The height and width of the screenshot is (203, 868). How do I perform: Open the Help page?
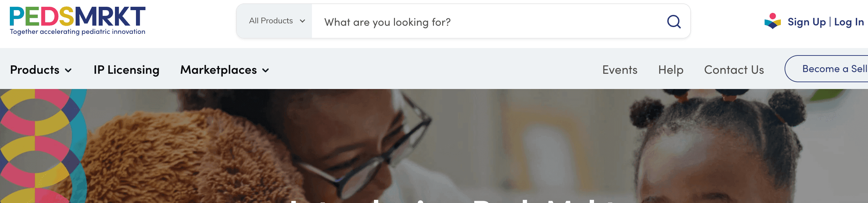click(671, 70)
